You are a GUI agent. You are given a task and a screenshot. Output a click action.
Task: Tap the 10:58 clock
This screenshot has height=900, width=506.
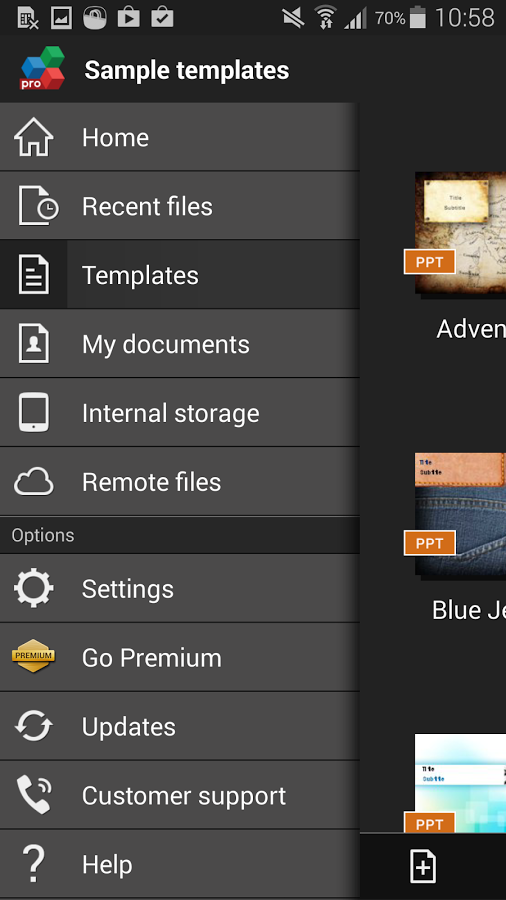pyautogui.click(x=465, y=18)
